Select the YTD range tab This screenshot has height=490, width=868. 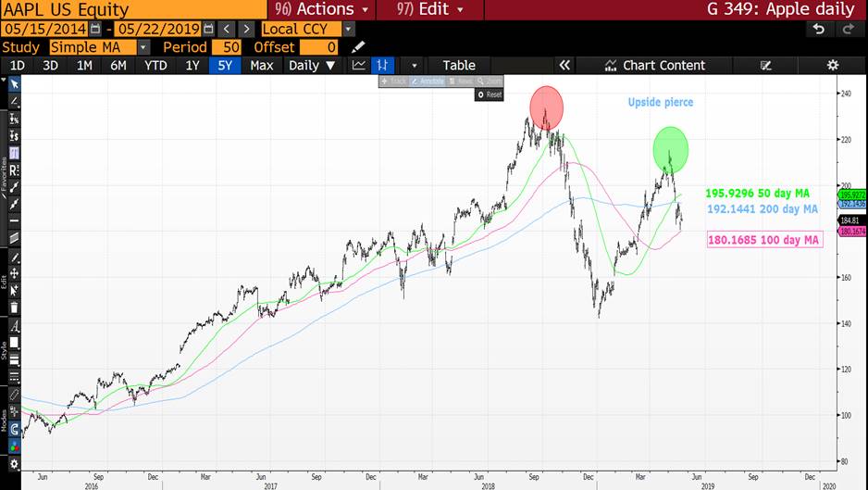[155, 66]
